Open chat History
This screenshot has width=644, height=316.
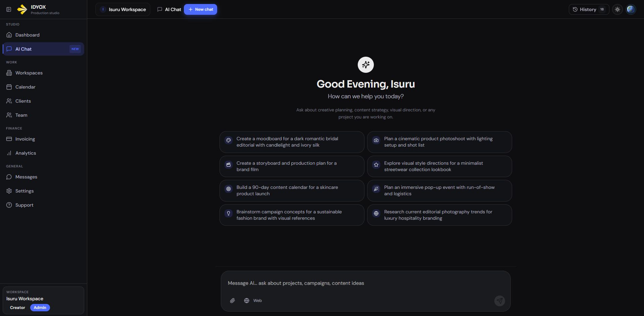click(x=589, y=9)
